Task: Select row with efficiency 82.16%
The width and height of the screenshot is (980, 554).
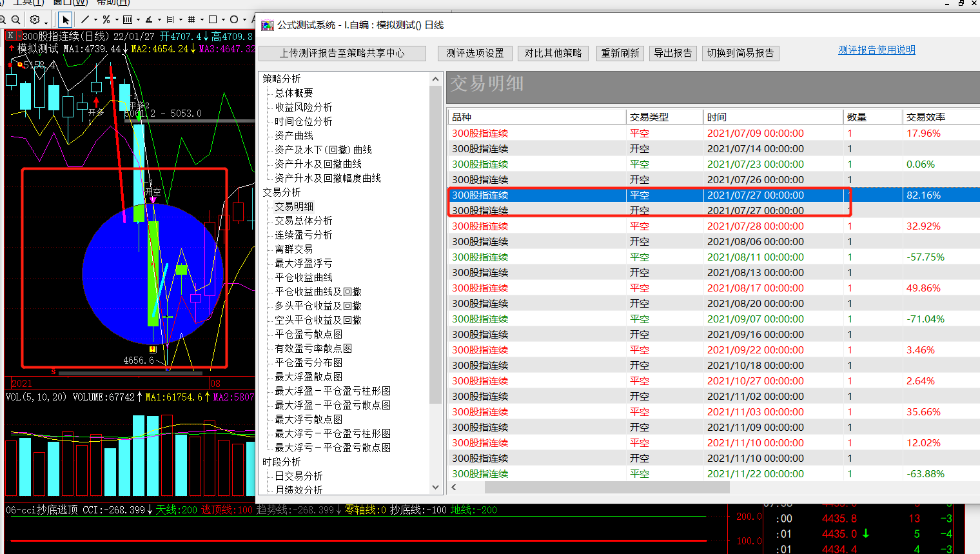Action: click(x=714, y=195)
